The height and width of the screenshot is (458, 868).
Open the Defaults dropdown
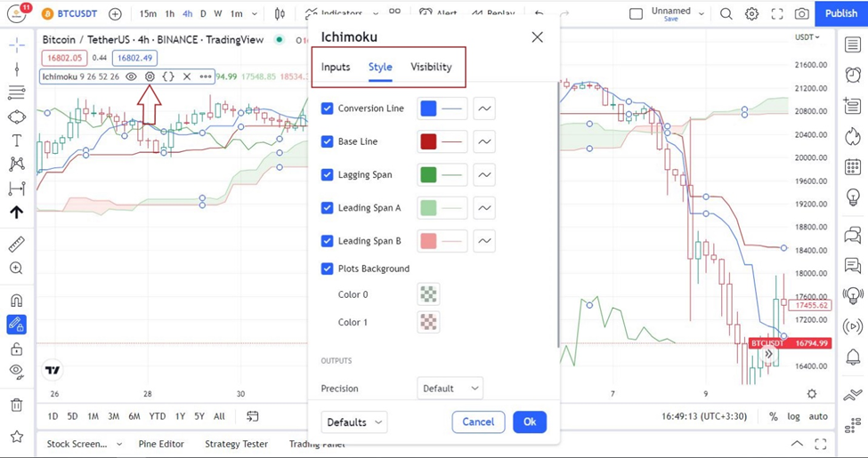point(354,422)
